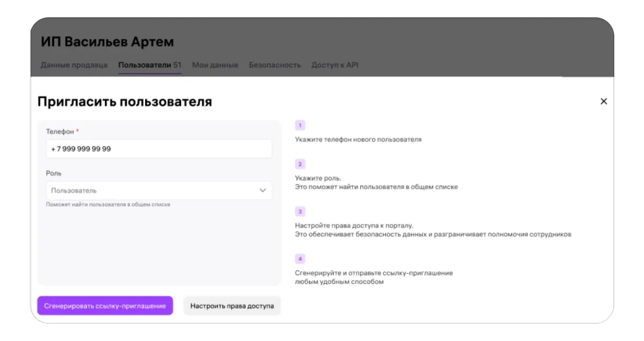Image resolution: width=644 pixels, height=341 pixels.
Task: Open the Безопасность tab
Action: click(275, 65)
